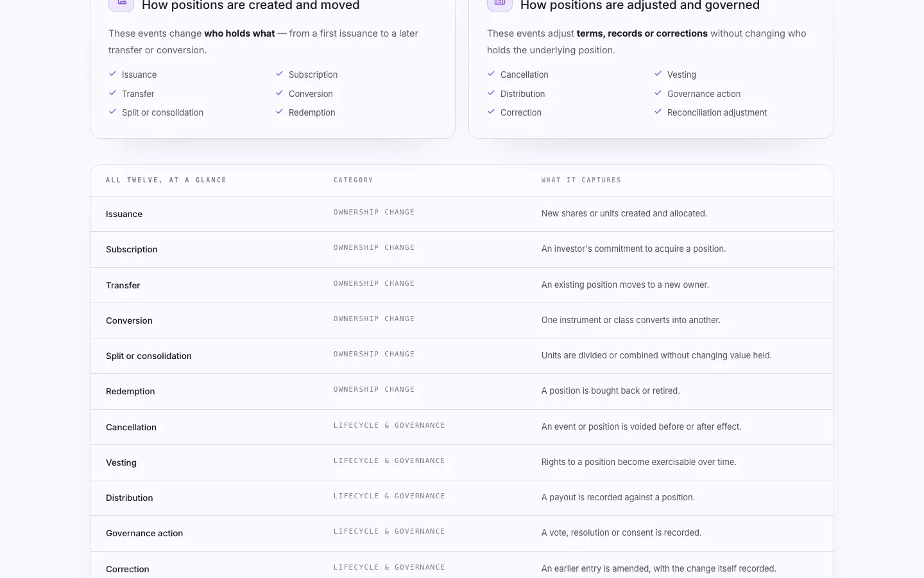Click the checkmark next to Issuance
Screen dimensions: 924x578
[113, 74]
